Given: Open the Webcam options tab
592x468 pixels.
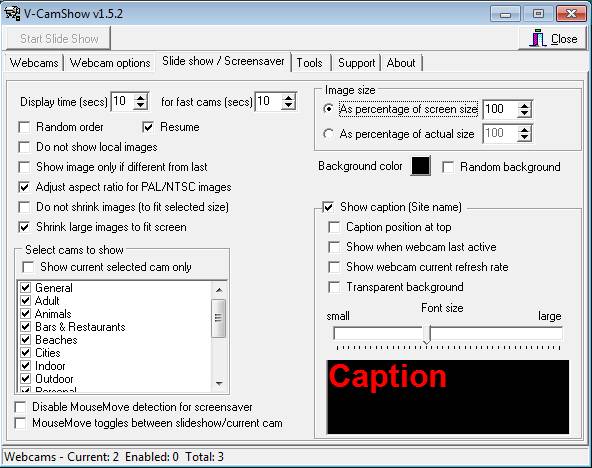Looking at the screenshot, I should [110, 63].
